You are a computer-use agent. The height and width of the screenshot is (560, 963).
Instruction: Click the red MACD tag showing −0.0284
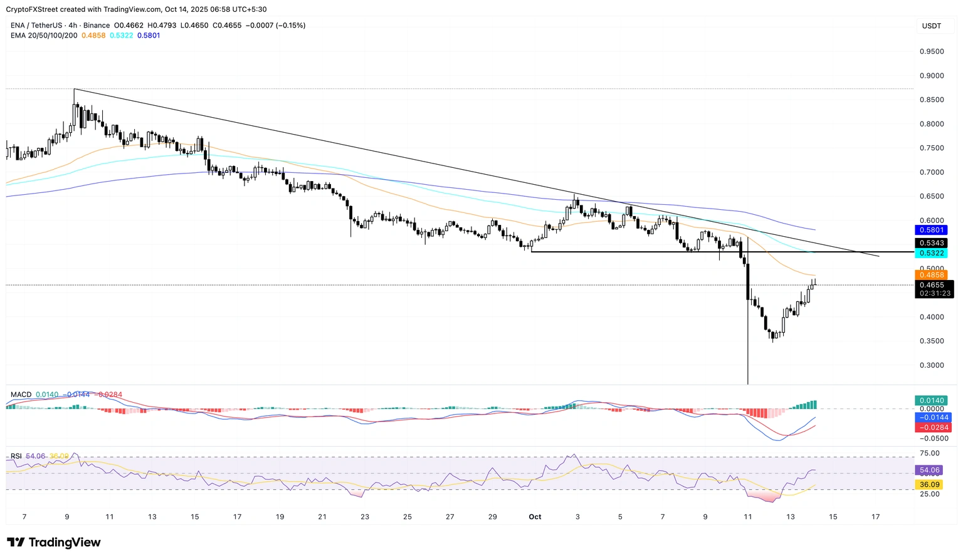click(x=932, y=427)
